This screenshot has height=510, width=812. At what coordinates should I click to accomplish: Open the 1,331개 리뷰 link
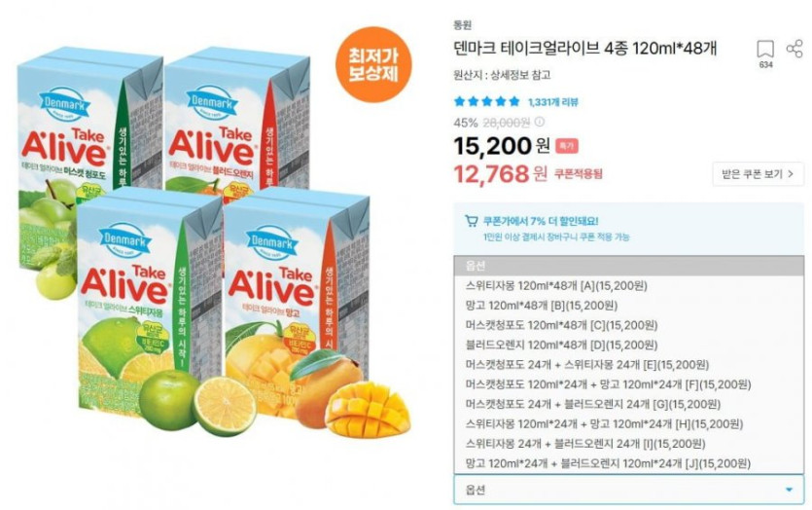coord(553,102)
